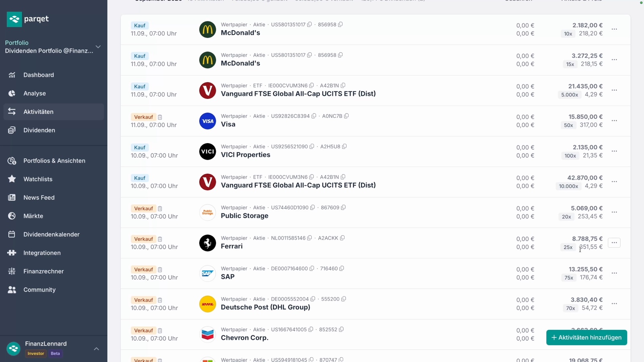Open options menu for Ferrari row
This screenshot has width=644, height=362.
[x=614, y=243]
